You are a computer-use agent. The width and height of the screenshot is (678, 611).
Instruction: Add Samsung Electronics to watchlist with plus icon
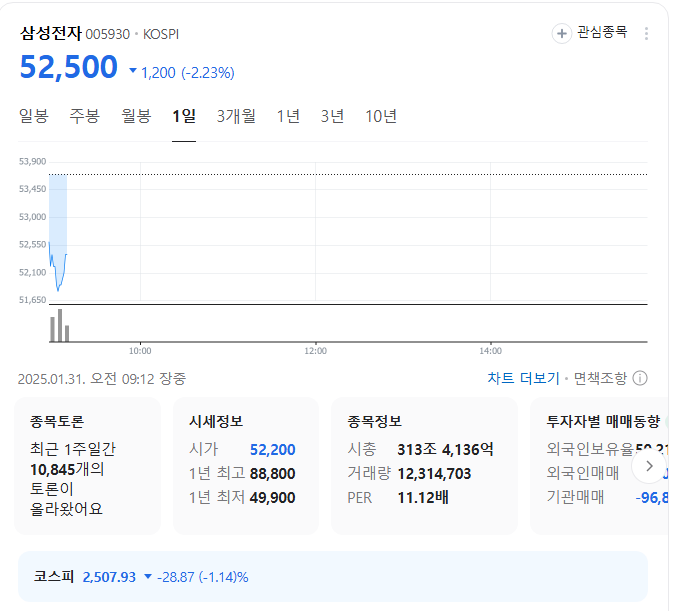[562, 33]
